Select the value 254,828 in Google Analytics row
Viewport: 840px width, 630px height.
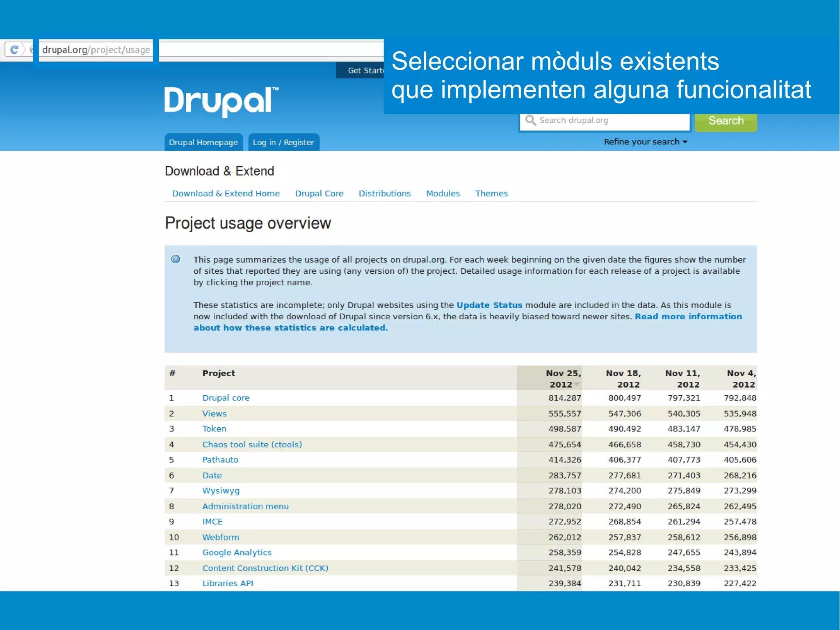(x=624, y=552)
